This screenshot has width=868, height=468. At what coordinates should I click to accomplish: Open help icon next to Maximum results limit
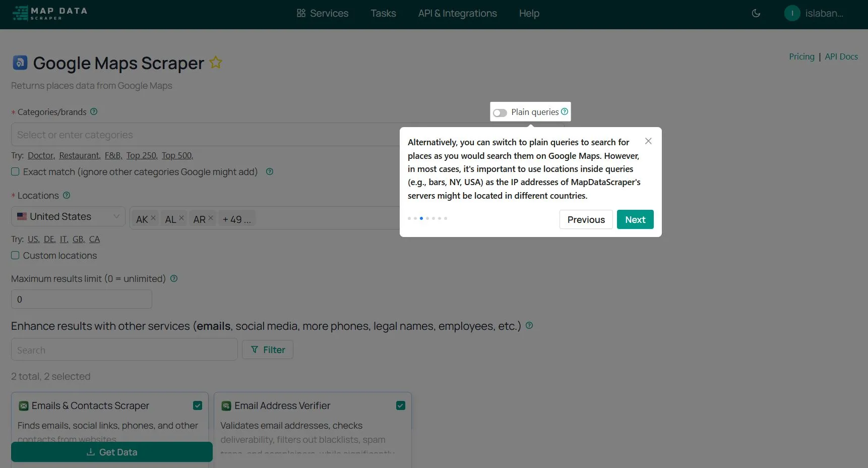tap(174, 278)
